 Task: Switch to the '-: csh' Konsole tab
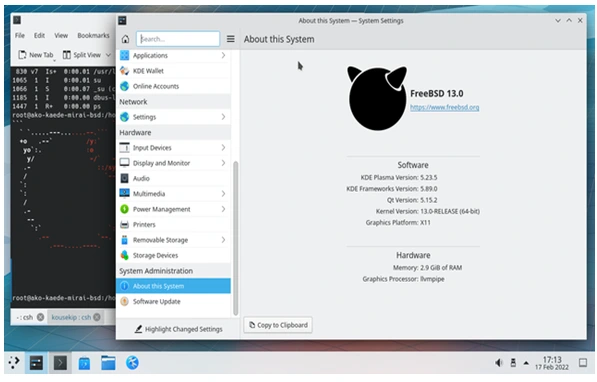click(x=25, y=317)
